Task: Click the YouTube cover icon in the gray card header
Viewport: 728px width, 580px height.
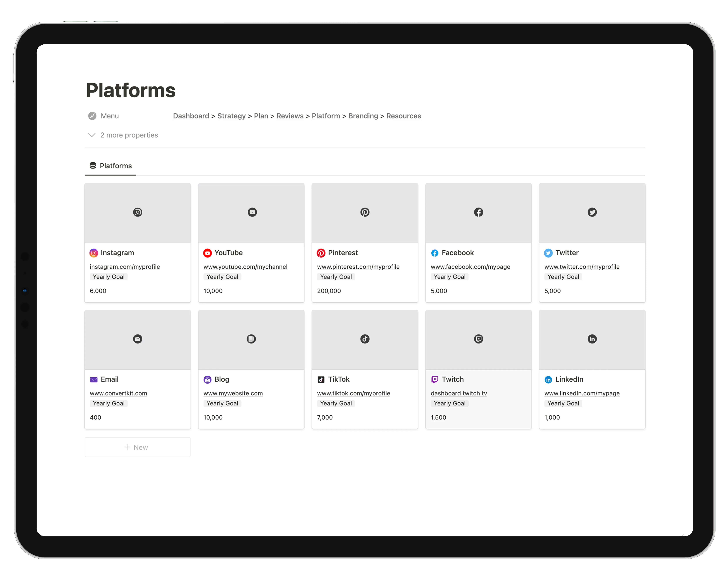Action: click(x=252, y=212)
